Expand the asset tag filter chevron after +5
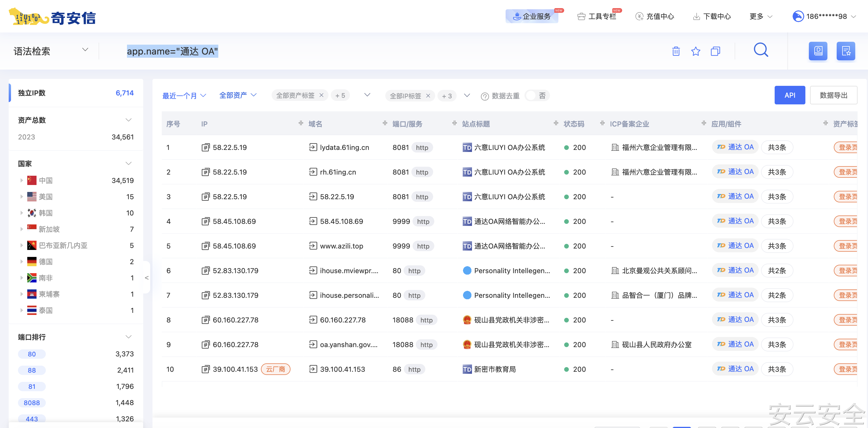This screenshot has height=428, width=868. click(x=367, y=95)
